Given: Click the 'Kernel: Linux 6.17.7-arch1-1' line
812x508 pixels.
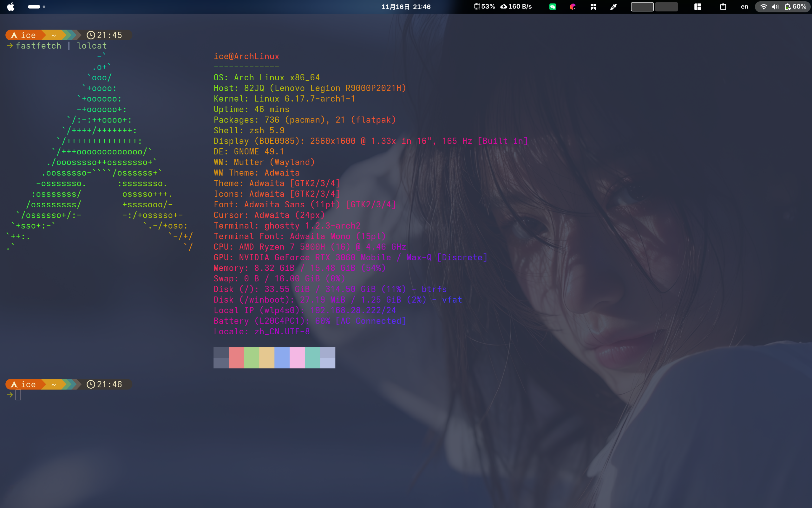Looking at the screenshot, I should pyautogui.click(x=285, y=99).
